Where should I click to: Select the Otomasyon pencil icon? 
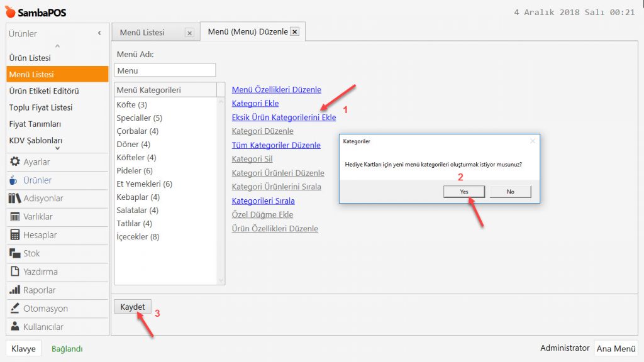click(x=14, y=309)
